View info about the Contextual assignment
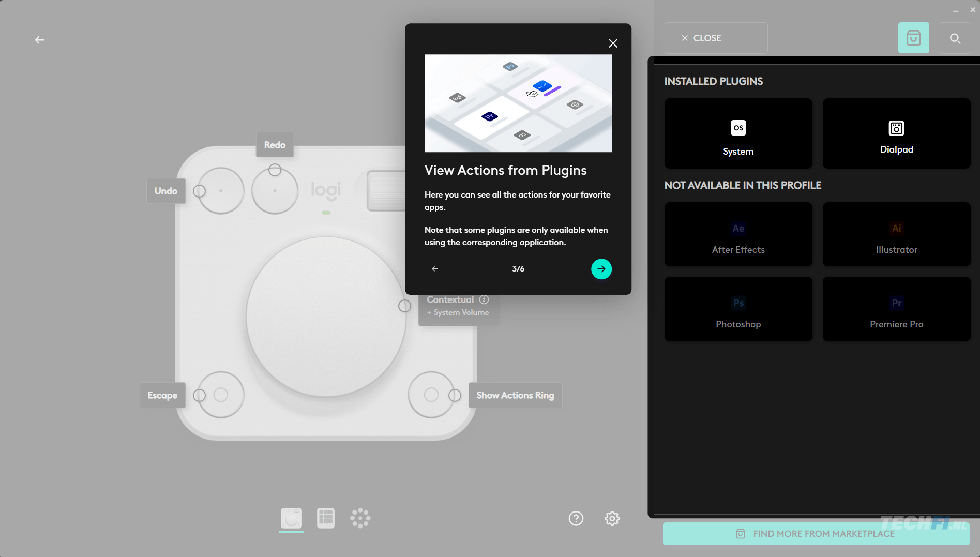Image resolution: width=980 pixels, height=557 pixels. tap(484, 299)
